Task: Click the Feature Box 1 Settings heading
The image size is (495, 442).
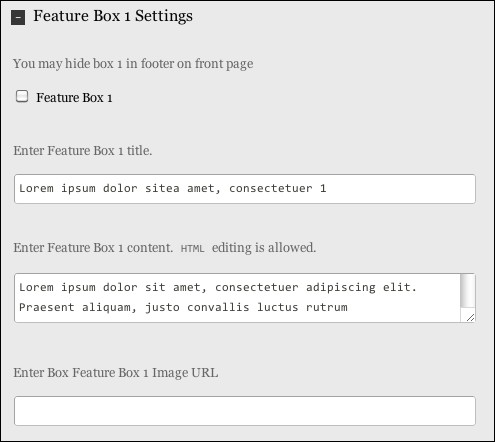Action: [x=113, y=16]
